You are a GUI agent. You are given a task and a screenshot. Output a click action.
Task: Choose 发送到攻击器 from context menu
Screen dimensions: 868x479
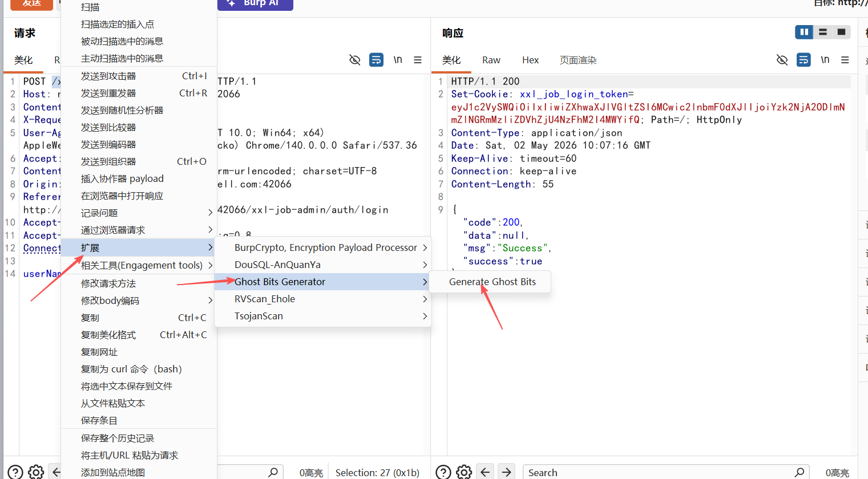pyautogui.click(x=139, y=76)
